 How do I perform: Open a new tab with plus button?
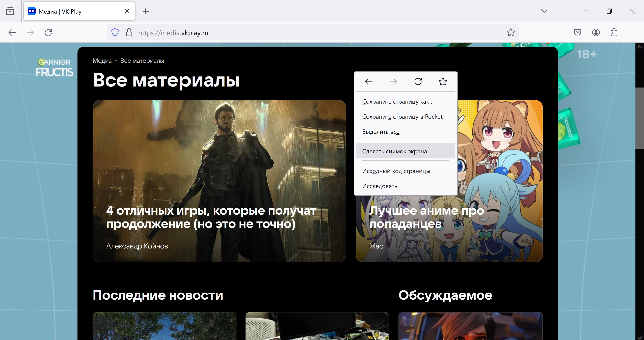coord(146,11)
